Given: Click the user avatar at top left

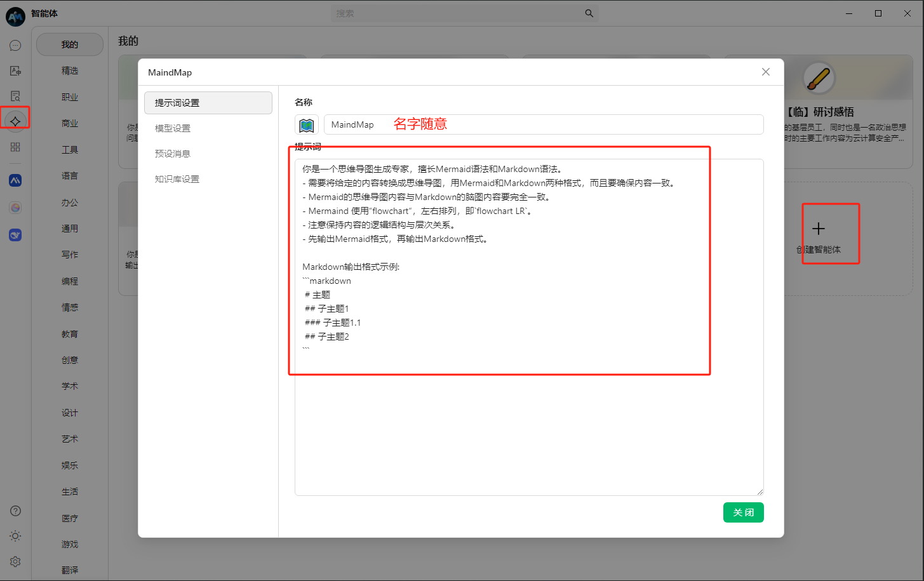Looking at the screenshot, I should click(x=15, y=16).
